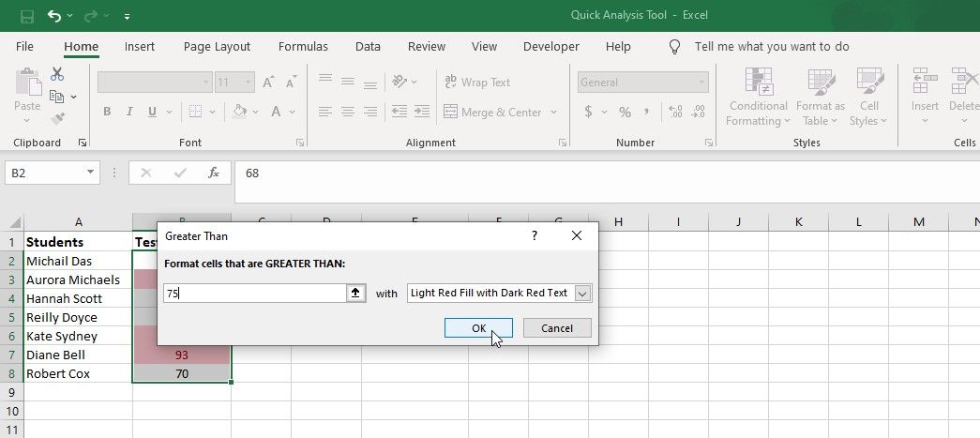Expand the Name Box dropdown

point(90,173)
